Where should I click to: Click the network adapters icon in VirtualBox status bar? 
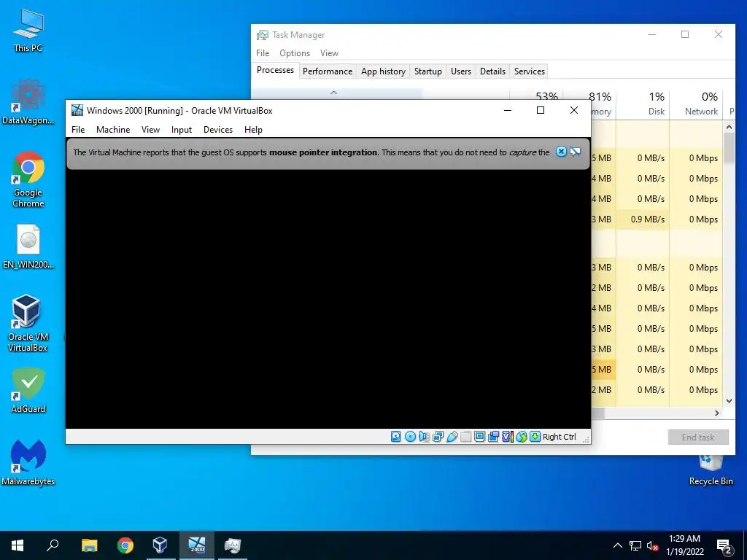[x=438, y=437]
